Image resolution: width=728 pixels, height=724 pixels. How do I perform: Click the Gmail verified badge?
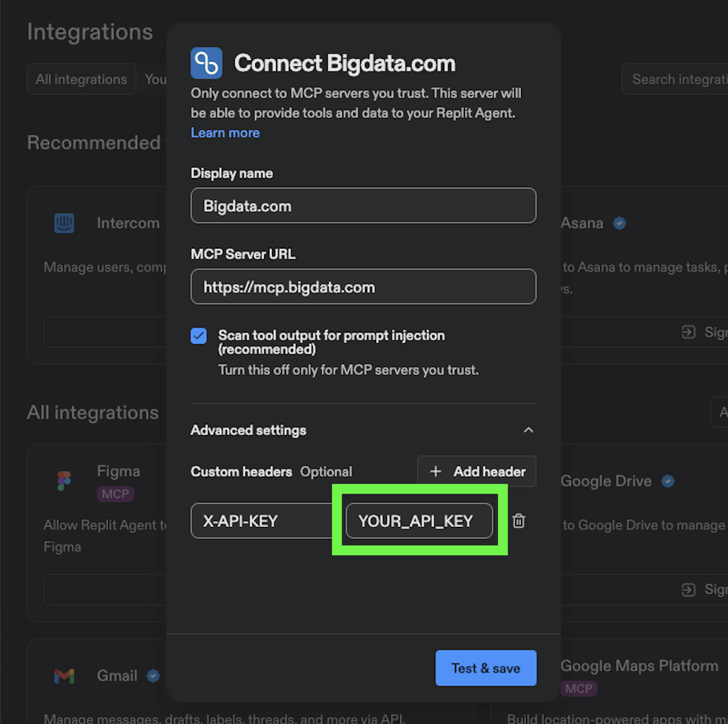(x=153, y=676)
